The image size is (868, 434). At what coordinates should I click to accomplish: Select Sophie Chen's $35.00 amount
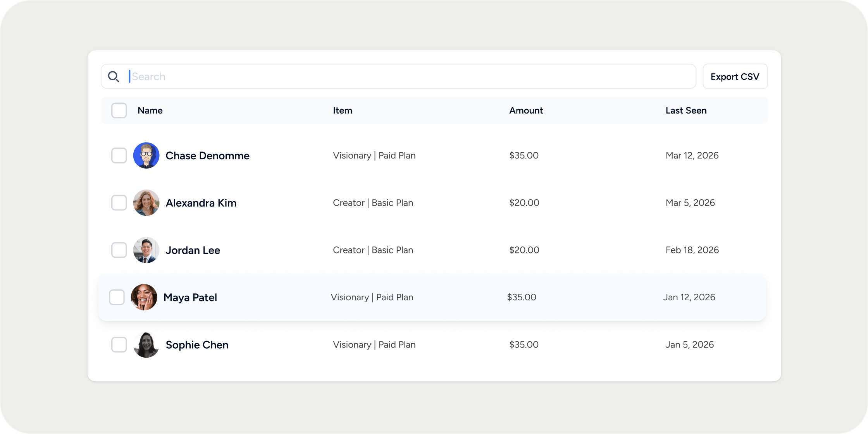(x=524, y=344)
